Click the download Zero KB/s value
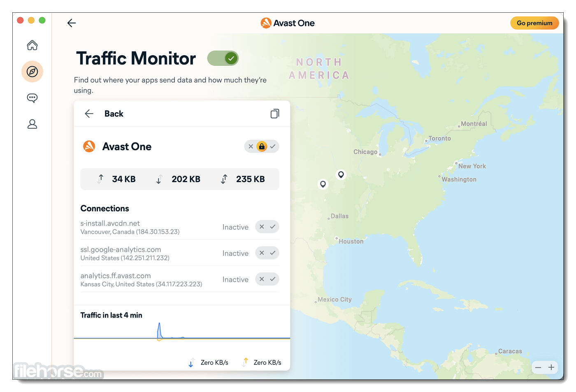 (x=214, y=363)
